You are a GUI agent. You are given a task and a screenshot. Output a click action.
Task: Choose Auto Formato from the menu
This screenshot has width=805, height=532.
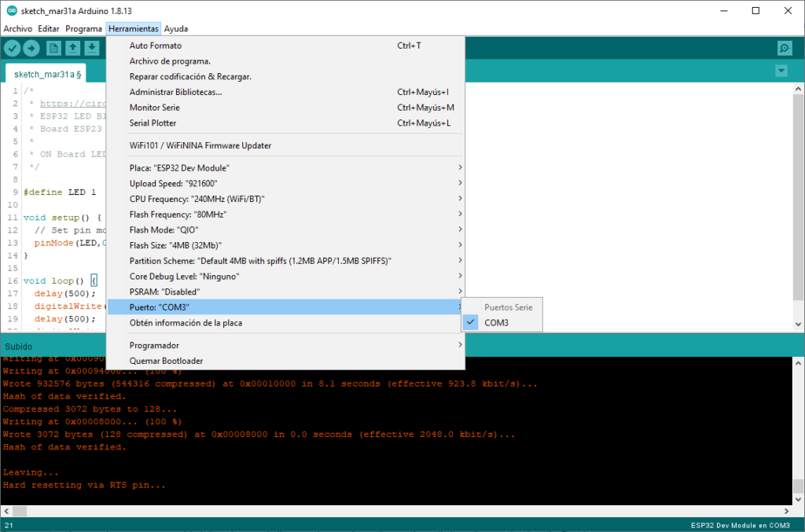(x=286, y=46)
